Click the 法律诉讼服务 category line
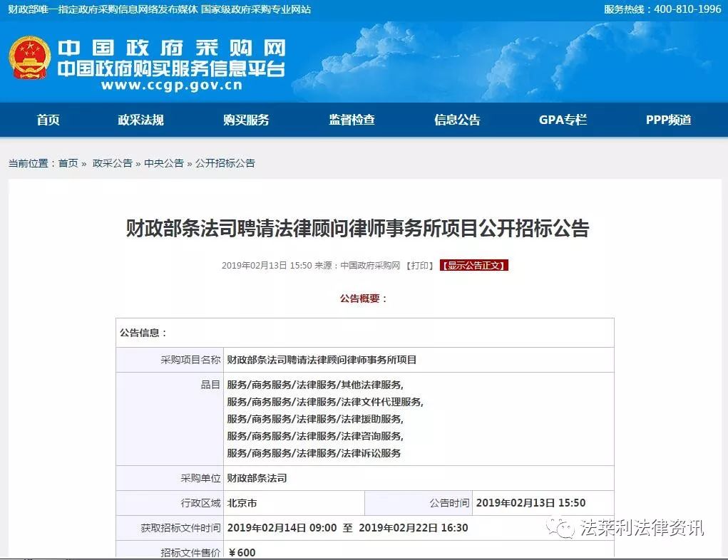This screenshot has height=560, width=728. click(314, 453)
